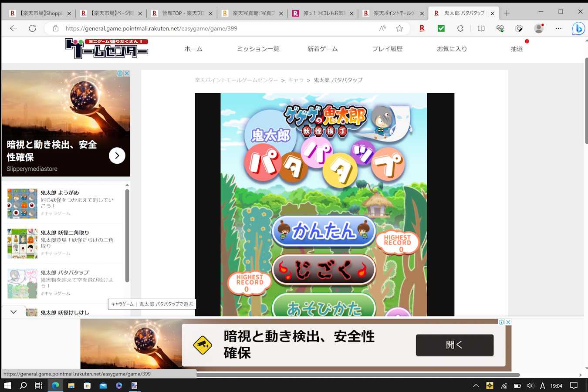Open the Settings and more menu
This screenshot has height=392, width=588.
pyautogui.click(x=558, y=28)
